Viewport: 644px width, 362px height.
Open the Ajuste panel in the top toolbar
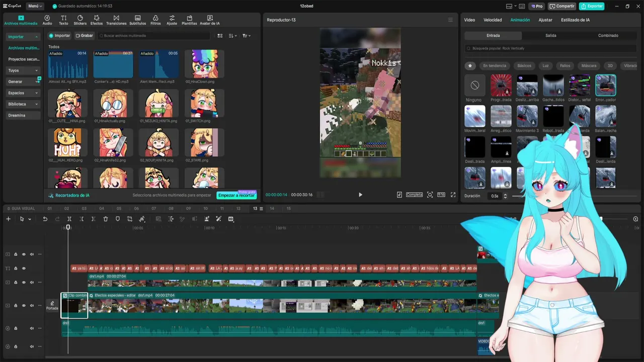(172, 20)
